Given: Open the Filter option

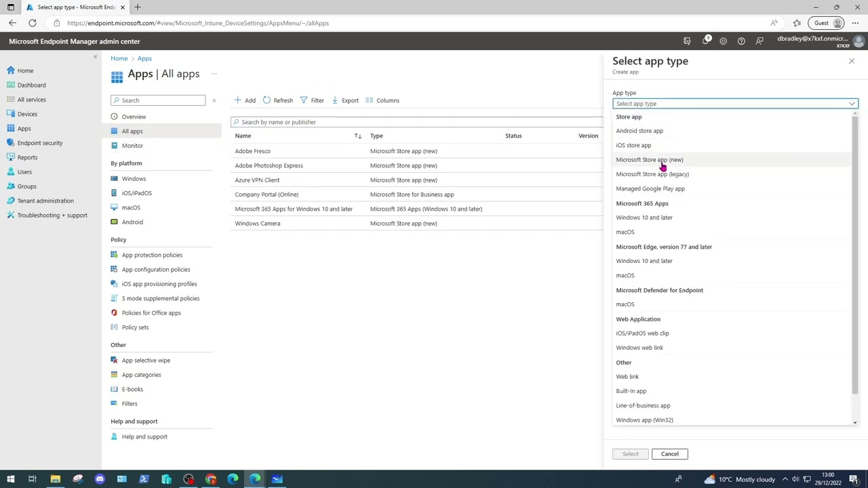Looking at the screenshot, I should [x=312, y=100].
